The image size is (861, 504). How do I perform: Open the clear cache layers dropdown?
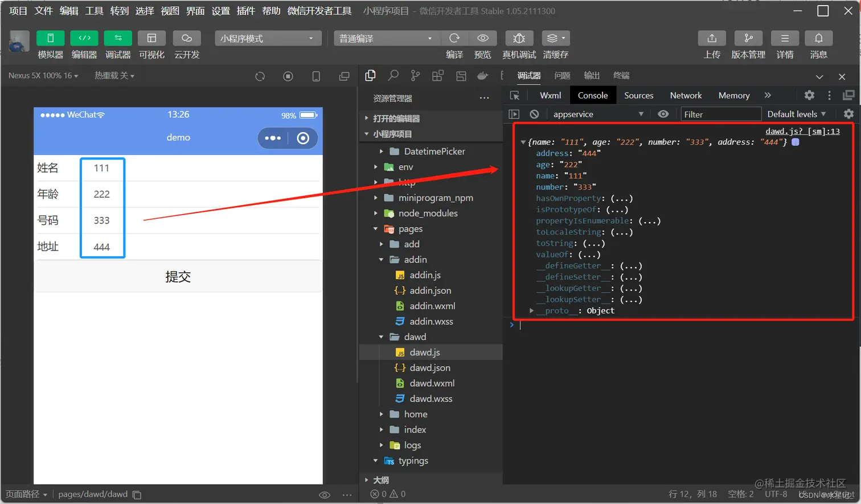[556, 38]
